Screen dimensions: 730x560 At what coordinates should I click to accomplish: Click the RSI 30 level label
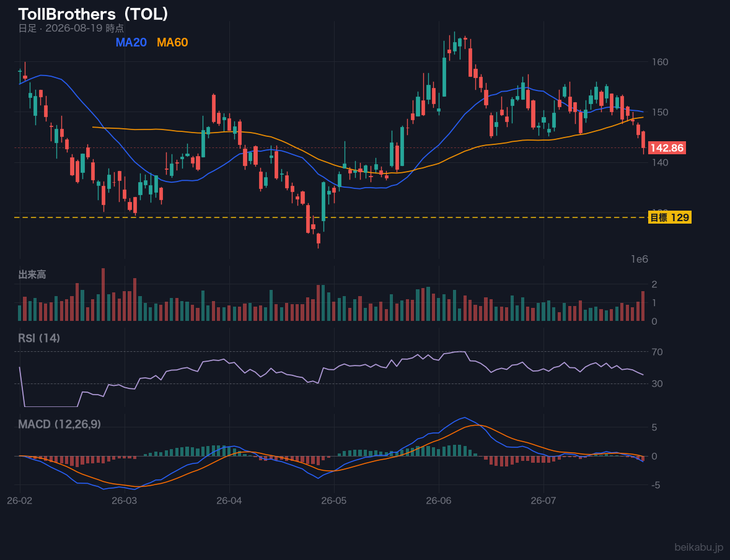[x=657, y=383]
